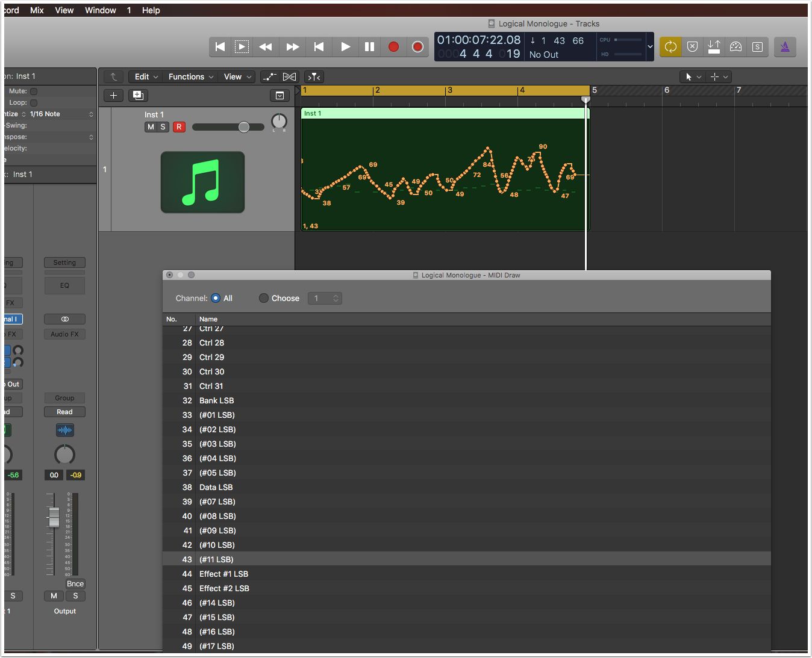The height and width of the screenshot is (658, 812).
Task: Click the Bnce bounce button
Action: click(75, 584)
